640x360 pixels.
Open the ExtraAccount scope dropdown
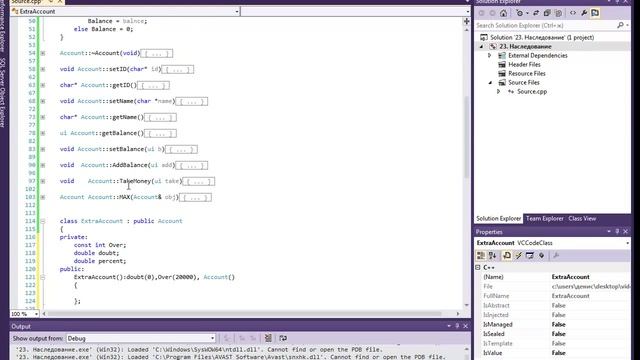click(x=237, y=11)
